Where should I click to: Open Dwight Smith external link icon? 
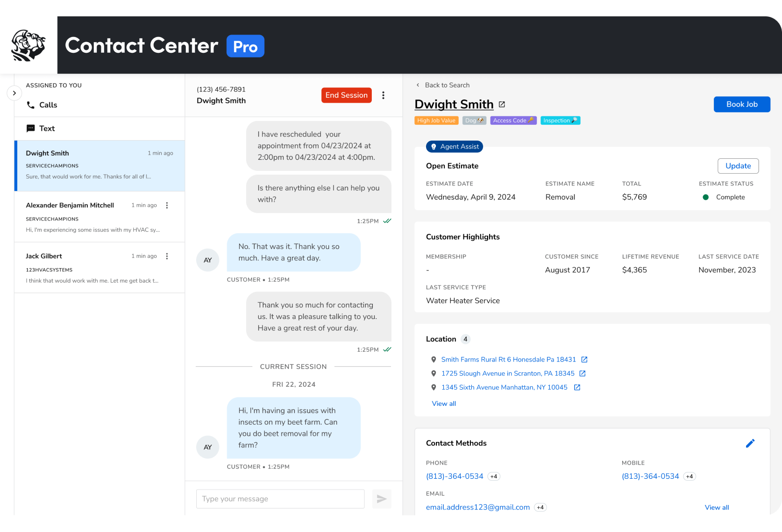[502, 105]
